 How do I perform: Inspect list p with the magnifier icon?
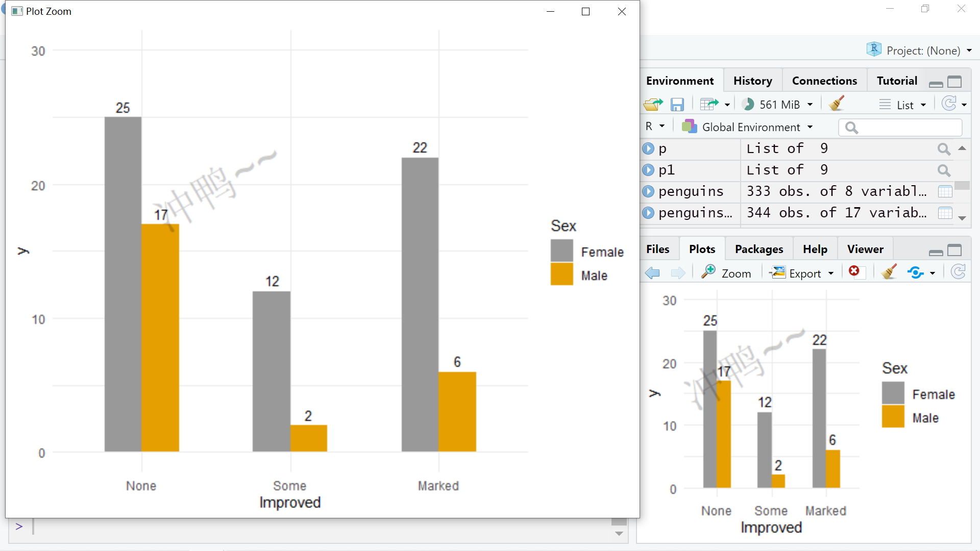944,148
